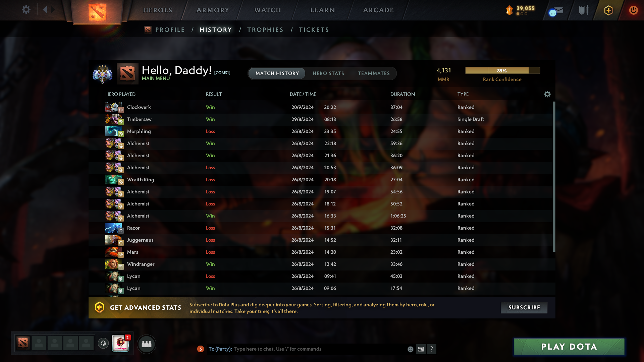Open the emoticon picker in chat

coord(410,349)
